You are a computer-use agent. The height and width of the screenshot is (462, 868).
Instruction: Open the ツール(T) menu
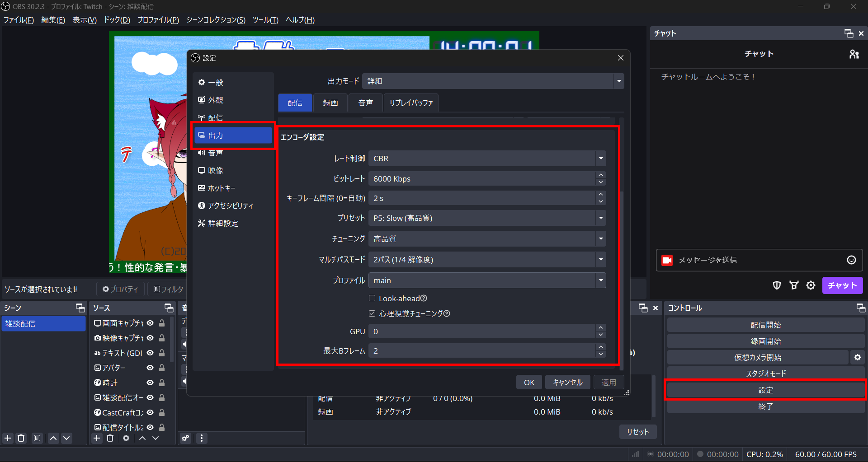click(265, 20)
